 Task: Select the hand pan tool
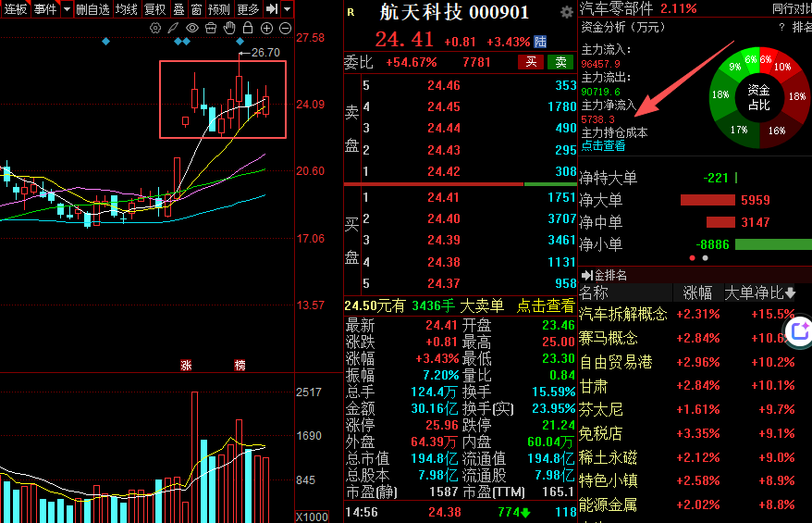coord(229,29)
